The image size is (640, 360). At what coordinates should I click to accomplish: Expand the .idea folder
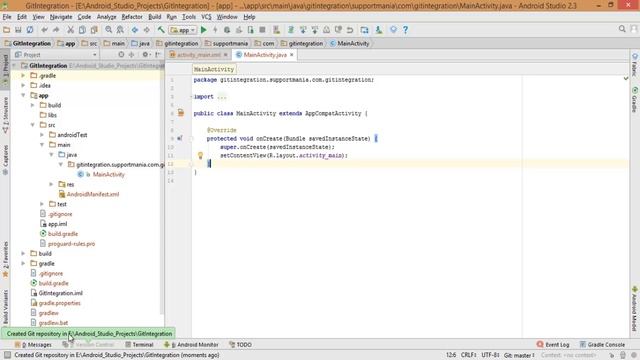23,85
